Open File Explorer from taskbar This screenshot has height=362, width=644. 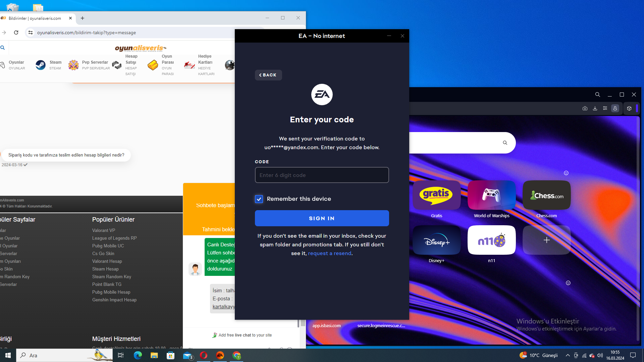(154, 355)
